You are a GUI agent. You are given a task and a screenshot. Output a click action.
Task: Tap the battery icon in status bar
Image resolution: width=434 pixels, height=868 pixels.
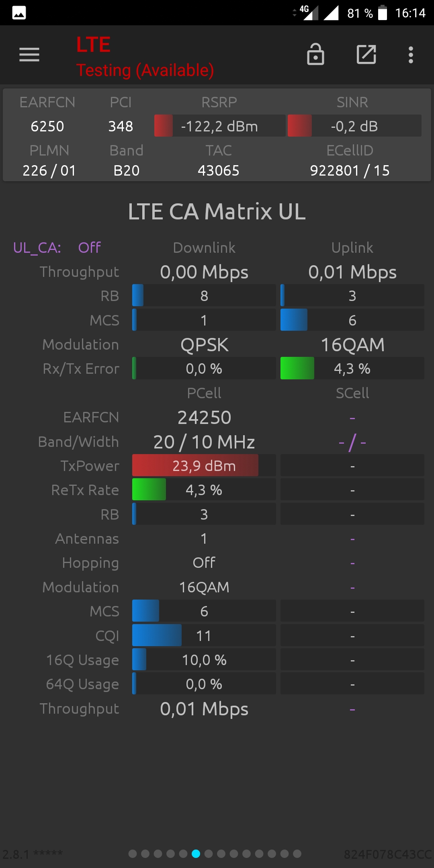tap(383, 12)
